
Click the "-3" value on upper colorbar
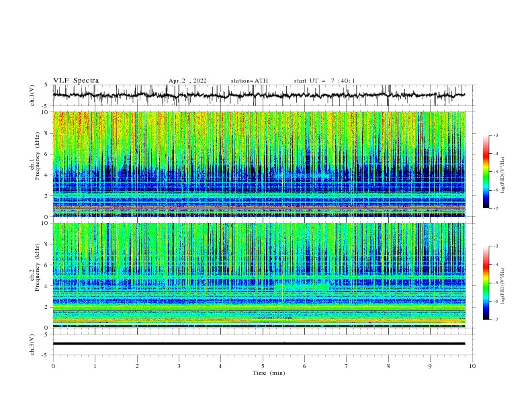point(495,135)
